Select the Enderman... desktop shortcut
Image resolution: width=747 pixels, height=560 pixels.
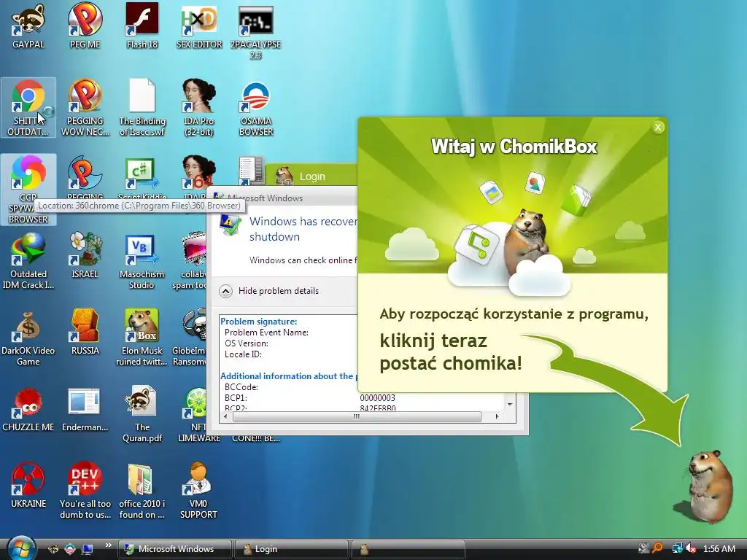click(85, 410)
